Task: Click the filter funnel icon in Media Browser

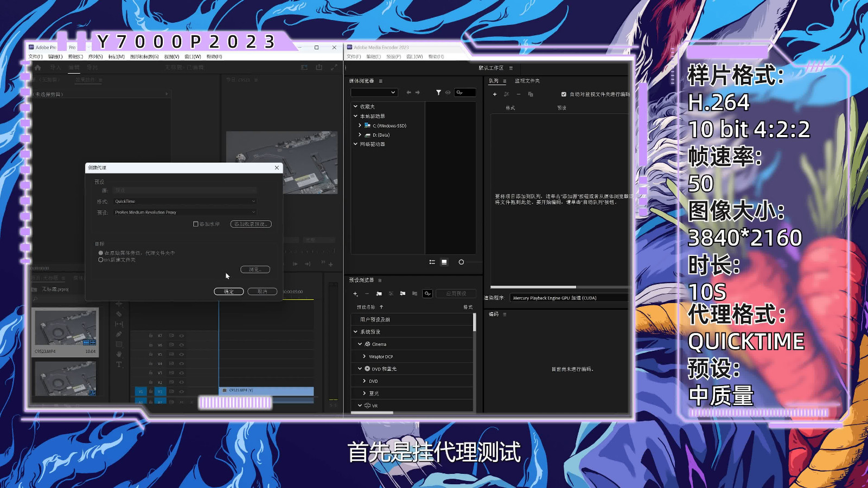Action: 438,93
